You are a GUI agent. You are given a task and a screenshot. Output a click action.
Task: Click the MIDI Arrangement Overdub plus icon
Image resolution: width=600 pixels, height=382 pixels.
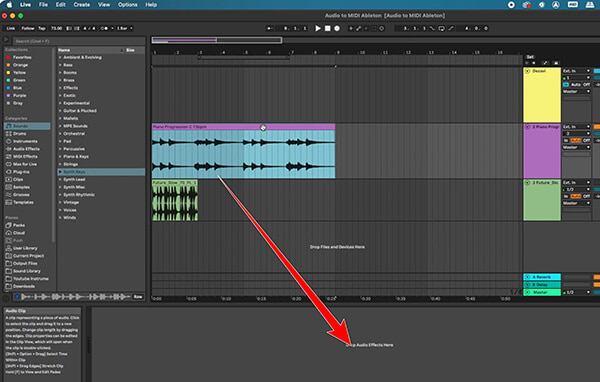351,28
